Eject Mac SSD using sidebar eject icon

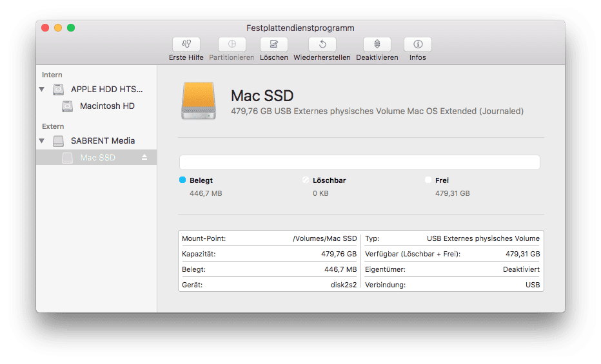[145, 158]
